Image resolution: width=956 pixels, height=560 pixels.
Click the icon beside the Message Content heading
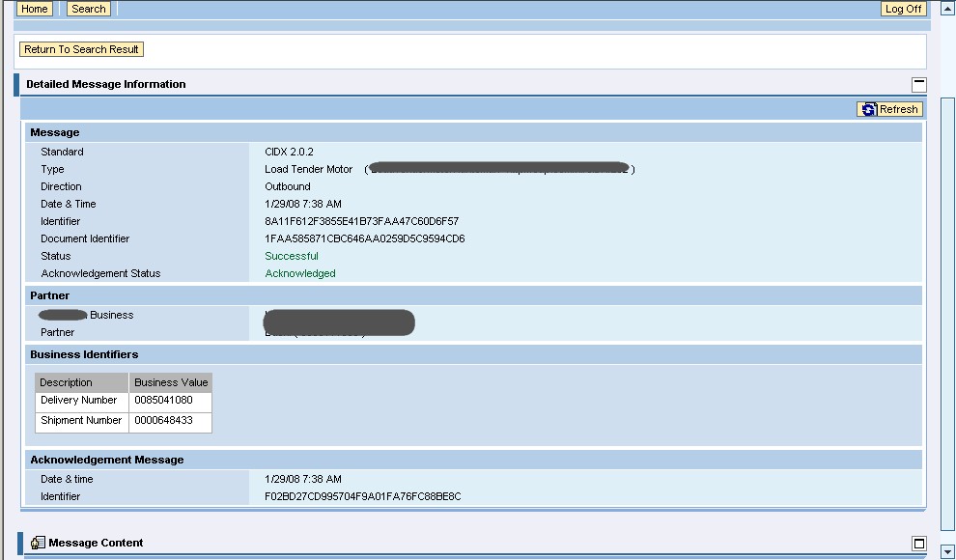(38, 544)
